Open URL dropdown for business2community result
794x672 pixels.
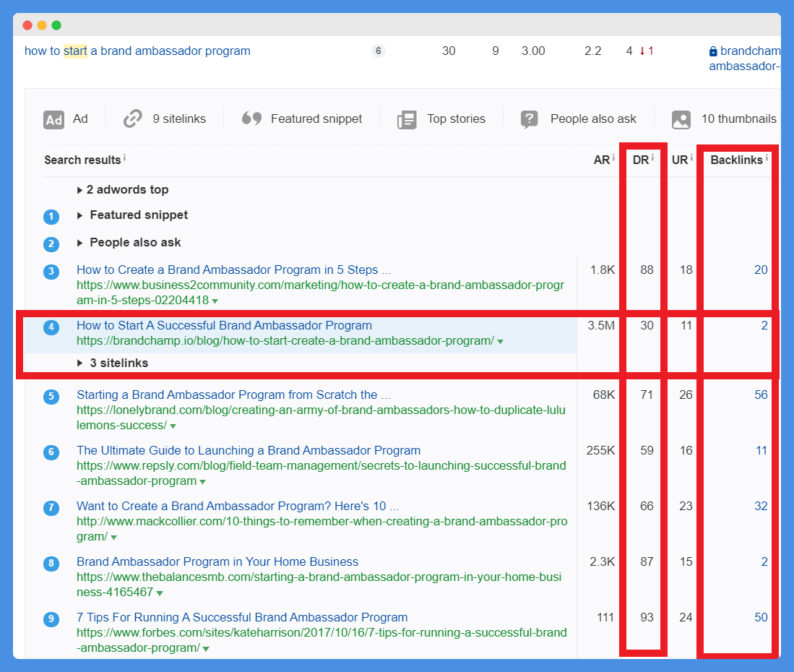(x=215, y=301)
